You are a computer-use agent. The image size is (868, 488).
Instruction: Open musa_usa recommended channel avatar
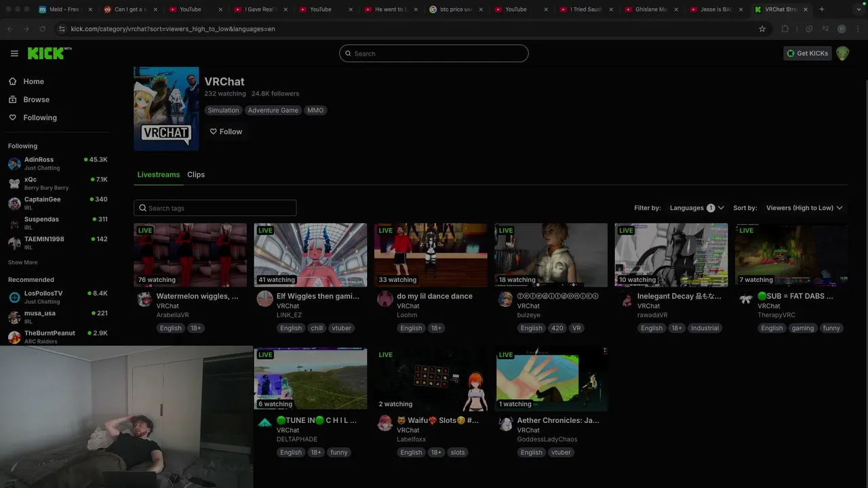14,317
